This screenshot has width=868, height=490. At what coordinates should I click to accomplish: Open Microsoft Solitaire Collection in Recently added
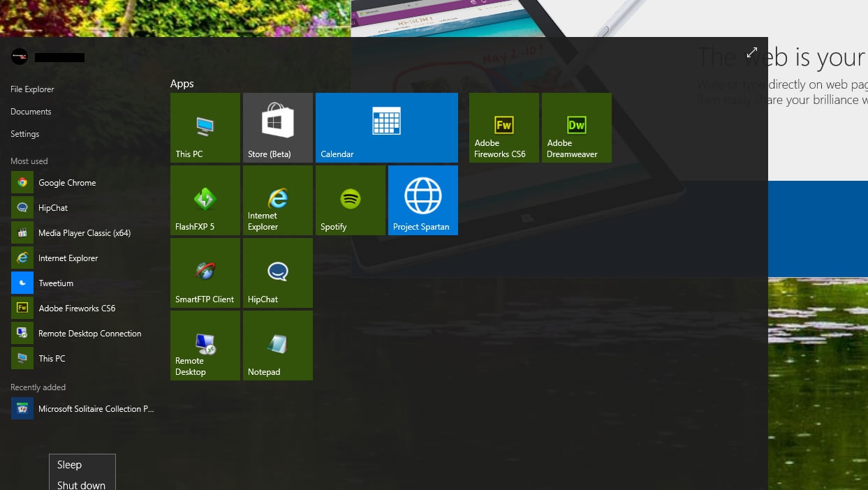click(x=82, y=409)
